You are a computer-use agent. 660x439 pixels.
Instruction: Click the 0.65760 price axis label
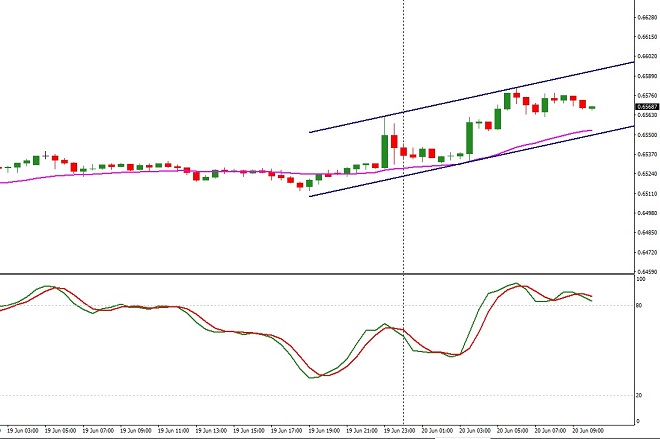pyautogui.click(x=647, y=96)
